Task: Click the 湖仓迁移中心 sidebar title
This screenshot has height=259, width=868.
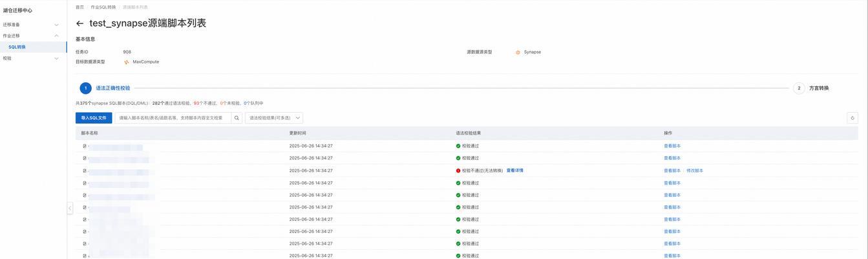Action: coord(17,10)
